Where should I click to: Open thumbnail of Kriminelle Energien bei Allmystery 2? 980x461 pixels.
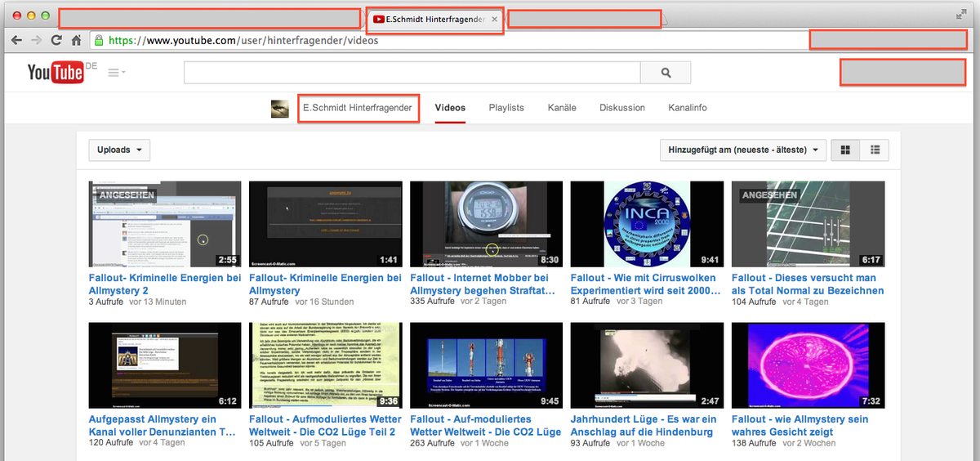(x=165, y=225)
